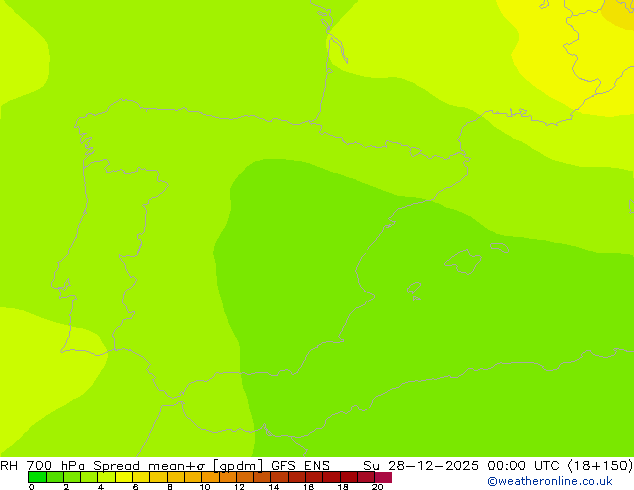Click the green legend swatch at 2
The height and width of the screenshot is (490, 634).
(x=72, y=477)
